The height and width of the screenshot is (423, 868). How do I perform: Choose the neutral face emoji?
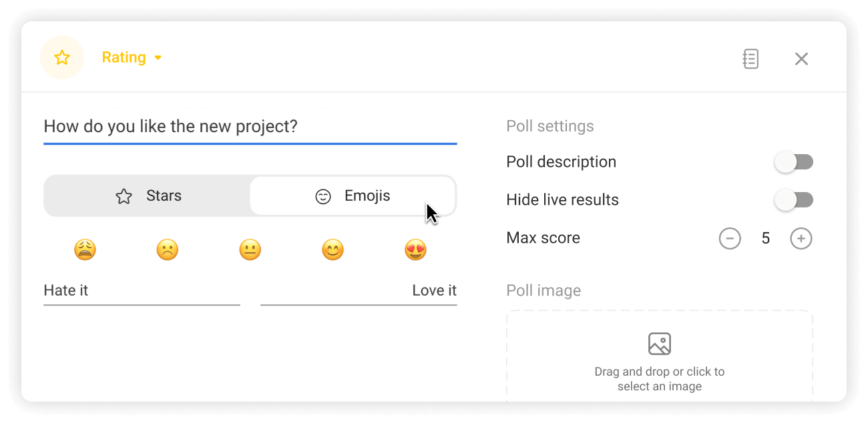tap(250, 250)
